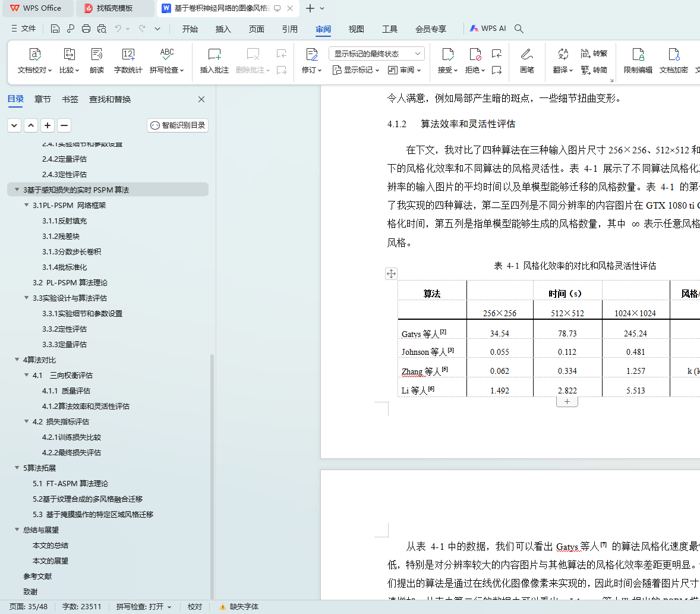700x614 pixels.
Task: Switch to the 视图 ribbon tab
Action: tap(357, 29)
